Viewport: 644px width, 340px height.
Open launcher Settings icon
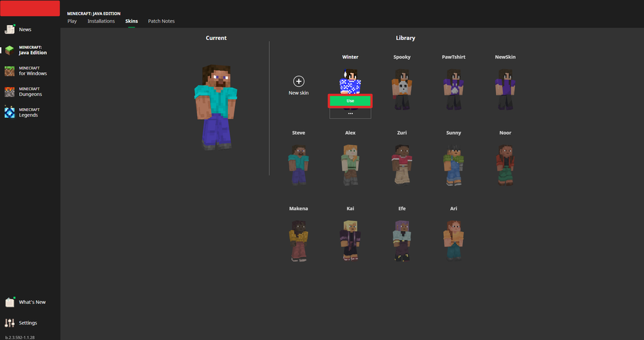pyautogui.click(x=10, y=323)
